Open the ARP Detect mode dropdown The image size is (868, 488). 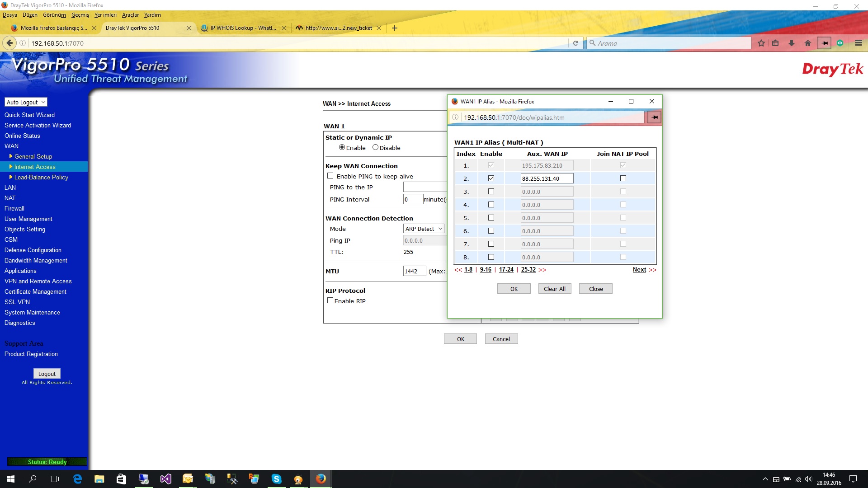[x=424, y=229]
